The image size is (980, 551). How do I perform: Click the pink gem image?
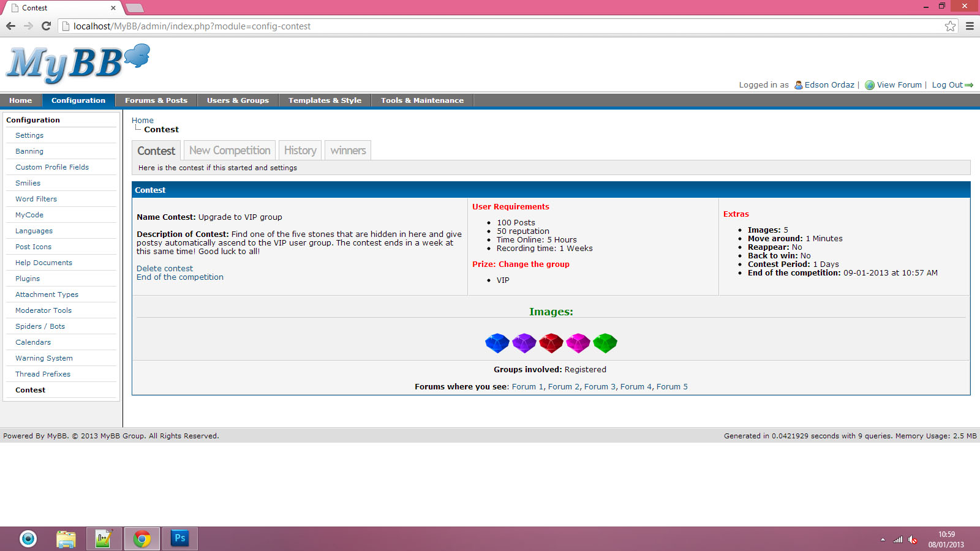(x=578, y=343)
